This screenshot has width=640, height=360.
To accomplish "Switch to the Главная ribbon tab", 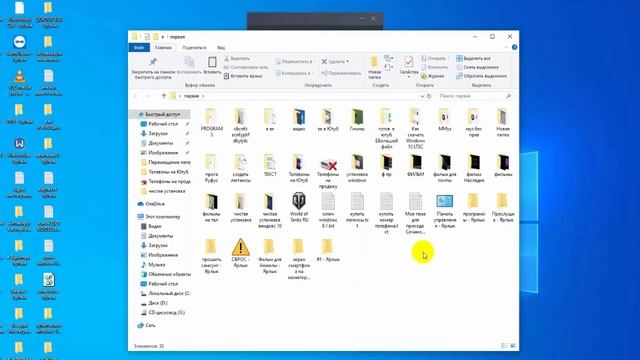I will click(x=163, y=47).
